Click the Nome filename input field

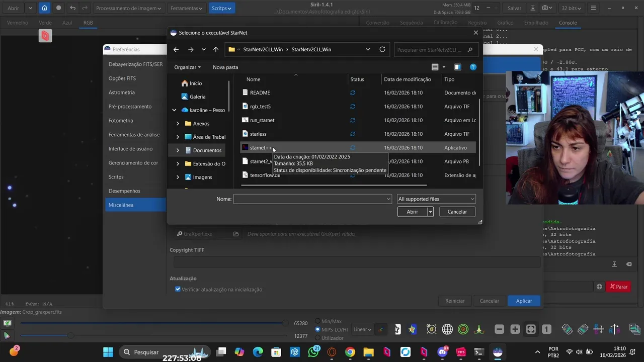[312, 199]
